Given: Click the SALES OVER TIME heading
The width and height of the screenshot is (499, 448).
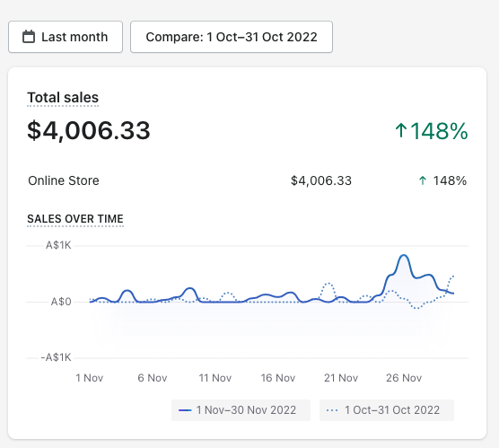Looking at the screenshot, I should pos(75,219).
